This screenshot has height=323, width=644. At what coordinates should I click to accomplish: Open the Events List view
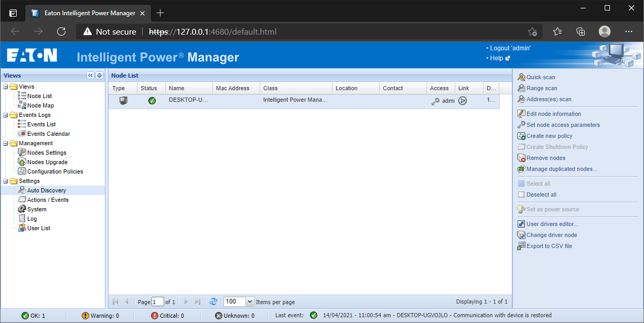click(x=41, y=124)
